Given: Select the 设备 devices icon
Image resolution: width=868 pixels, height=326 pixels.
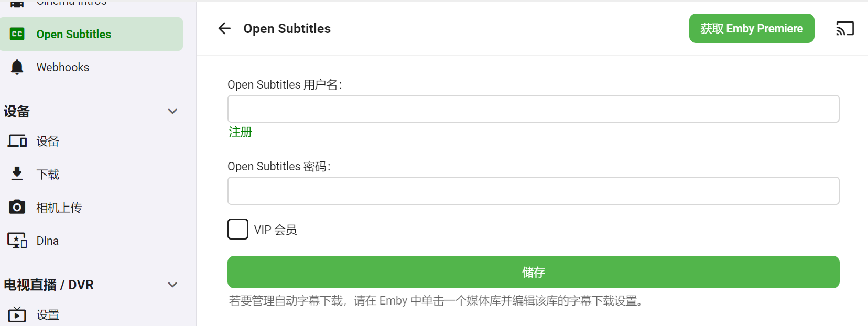Looking at the screenshot, I should point(17,140).
